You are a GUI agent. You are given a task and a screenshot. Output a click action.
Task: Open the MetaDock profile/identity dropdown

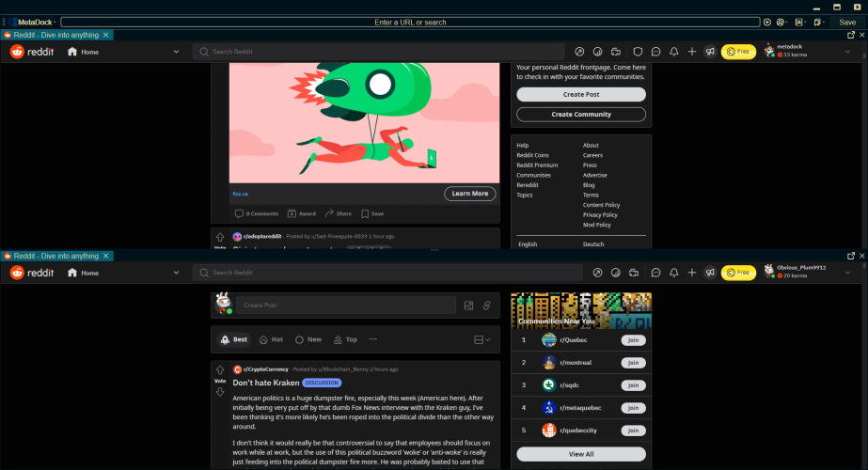click(x=800, y=23)
